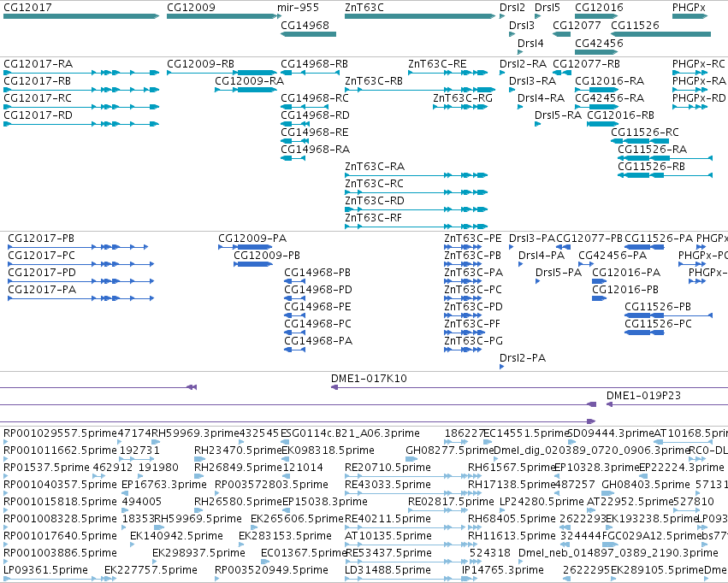Click protein Drsl2-PA

[502, 367]
